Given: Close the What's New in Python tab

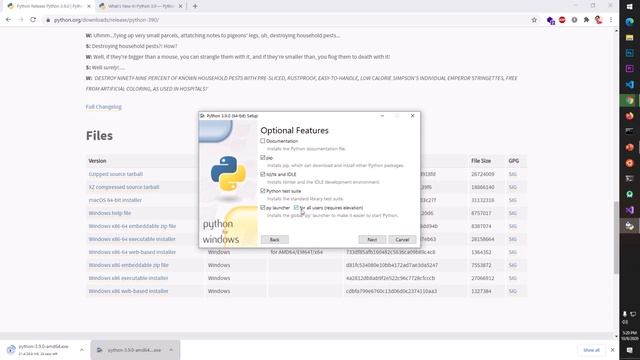Looking at the screenshot, I should pos(180,6).
